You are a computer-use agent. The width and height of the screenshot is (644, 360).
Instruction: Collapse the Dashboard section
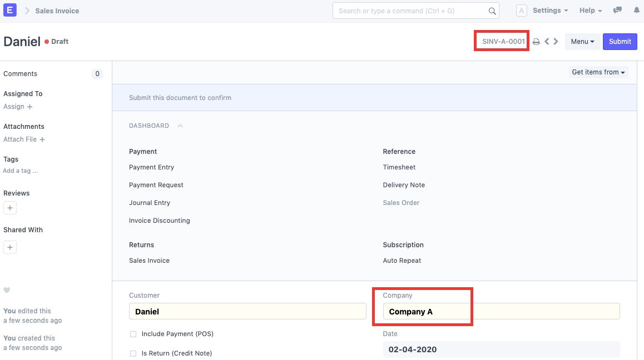click(180, 126)
